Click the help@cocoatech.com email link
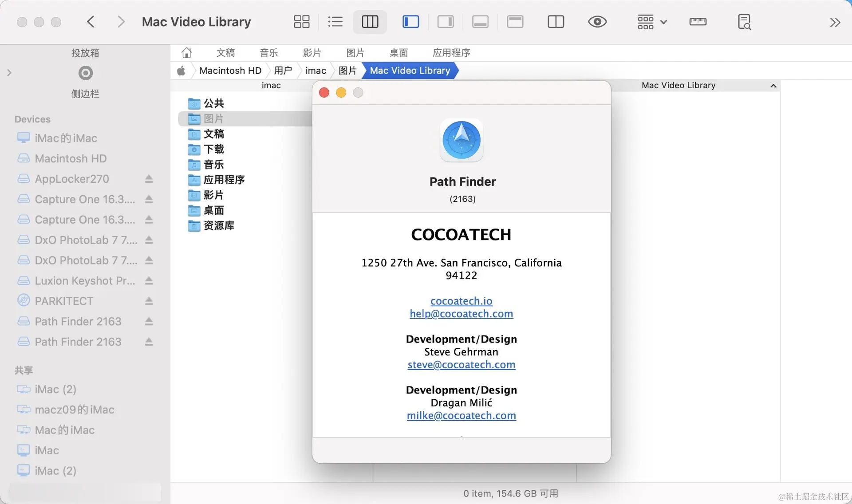 pyautogui.click(x=461, y=314)
